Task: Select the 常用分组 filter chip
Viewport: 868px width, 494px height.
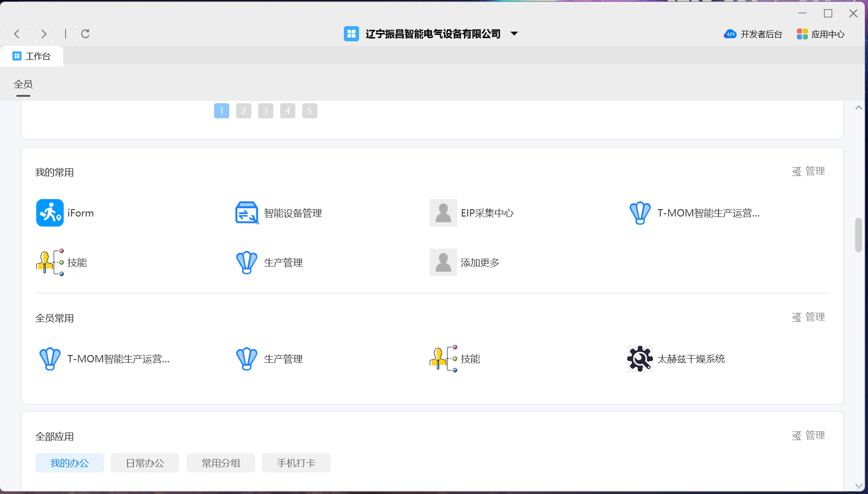Action: 221,463
